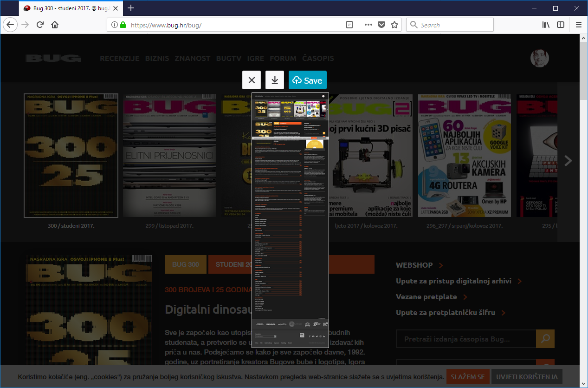Toggle the browser sidebar
This screenshot has width=588, height=388.
(561, 25)
